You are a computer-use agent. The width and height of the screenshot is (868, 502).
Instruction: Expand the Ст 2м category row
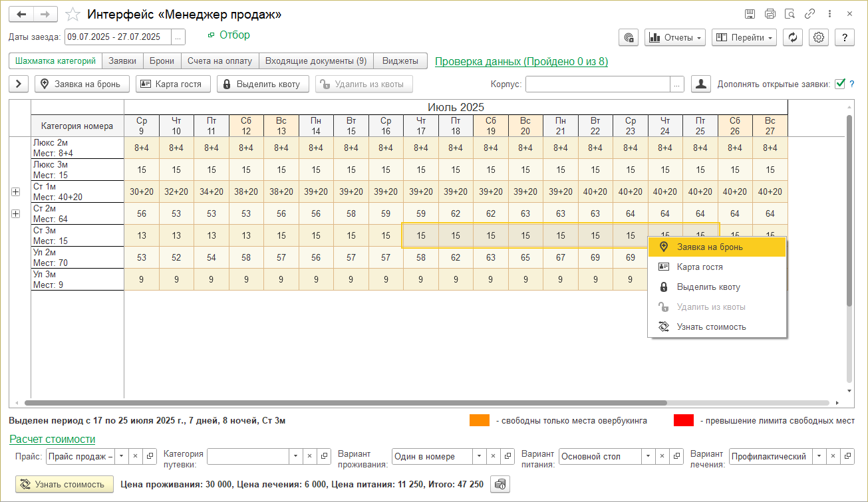16,213
